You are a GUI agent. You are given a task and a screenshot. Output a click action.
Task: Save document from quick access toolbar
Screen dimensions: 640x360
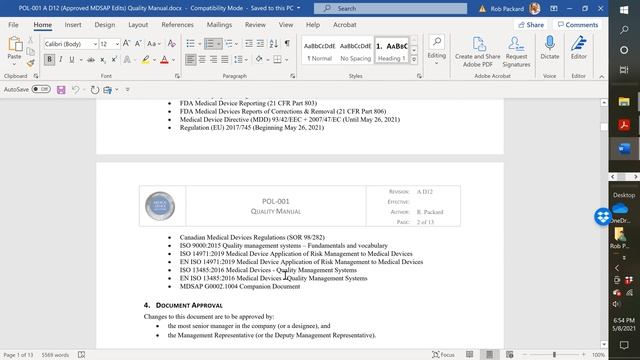61,90
